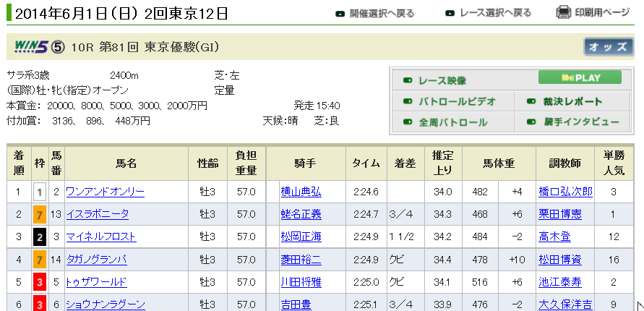Viewport: 644px width, 311px height.
Task: Select jockey 横山典弘 link
Action: (301, 192)
